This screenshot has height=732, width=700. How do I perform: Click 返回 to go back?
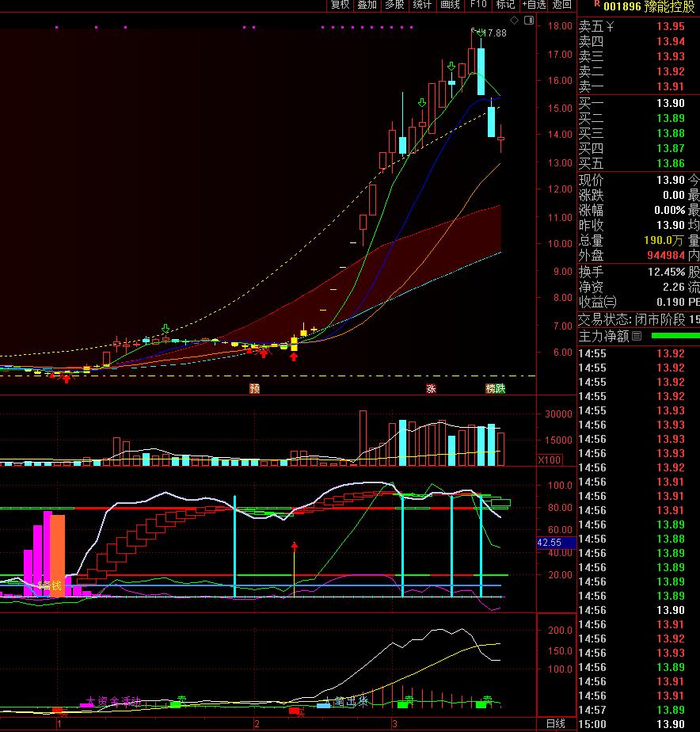562,5
